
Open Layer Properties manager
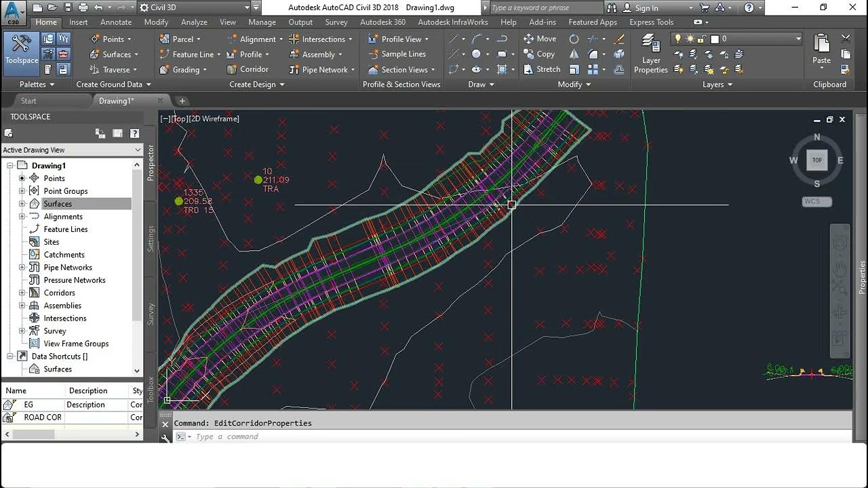coord(651,53)
